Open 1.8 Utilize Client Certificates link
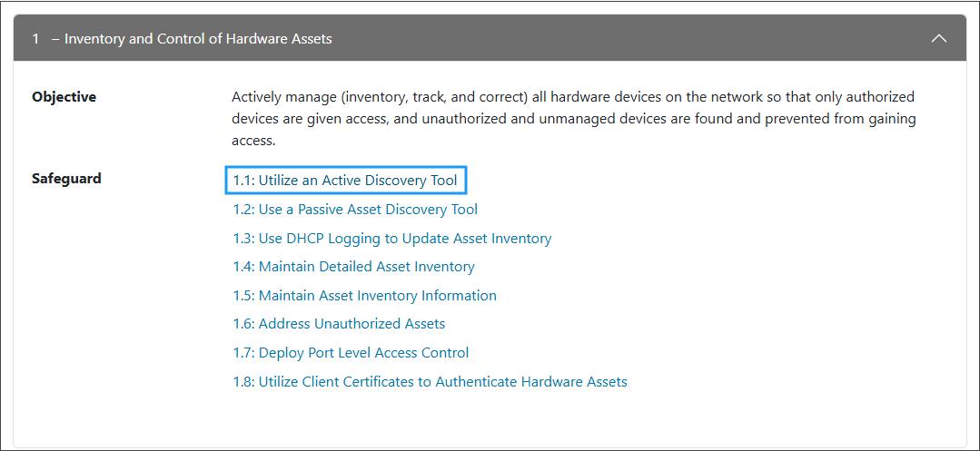Image resolution: width=980 pixels, height=451 pixels. (x=430, y=382)
